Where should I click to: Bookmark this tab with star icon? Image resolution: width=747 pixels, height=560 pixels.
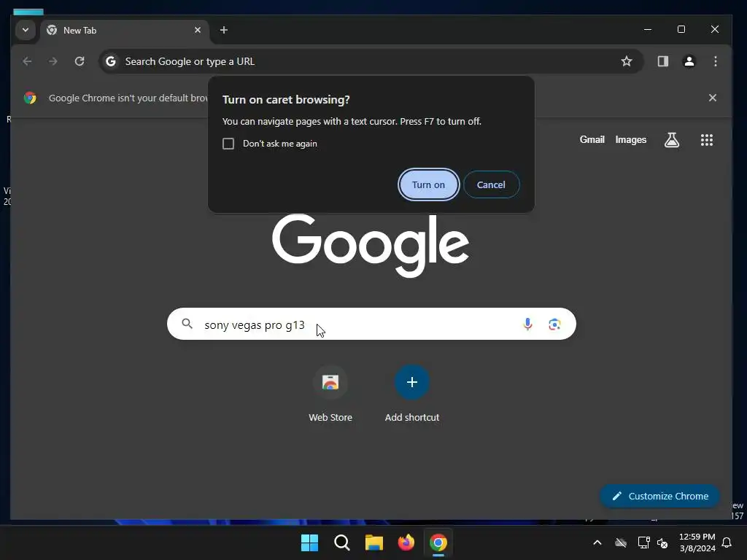[627, 61]
